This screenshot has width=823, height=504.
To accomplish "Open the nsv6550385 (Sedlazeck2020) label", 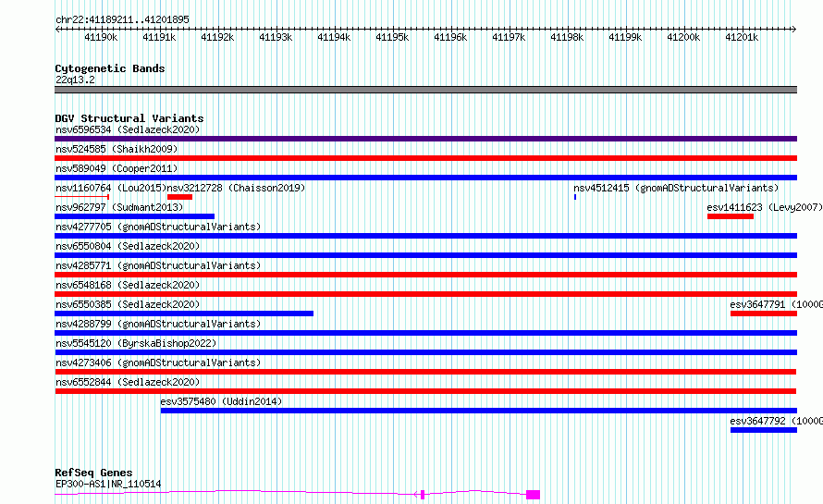I will 128,304.
